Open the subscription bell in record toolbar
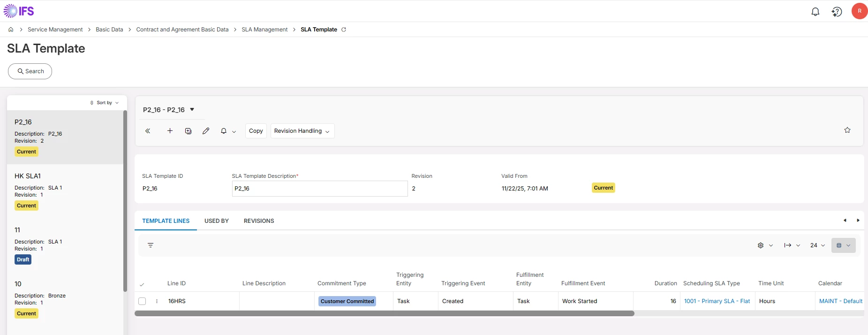The height and width of the screenshot is (335, 868). [224, 131]
